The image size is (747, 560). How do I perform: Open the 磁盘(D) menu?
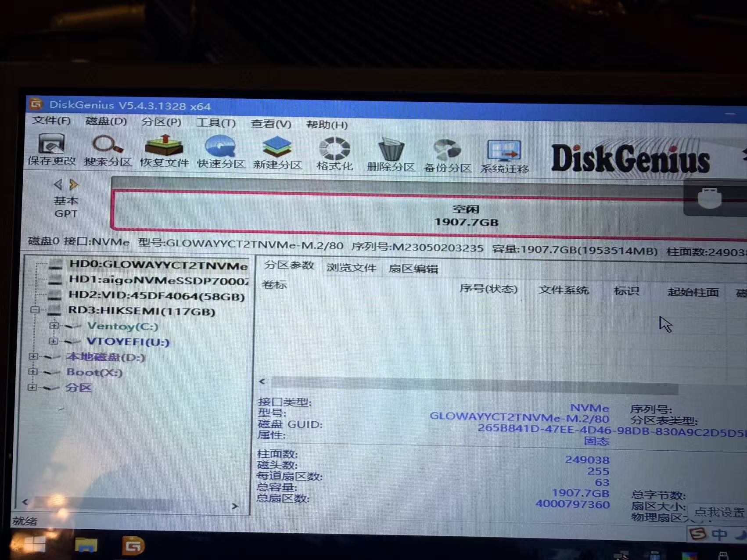click(106, 121)
